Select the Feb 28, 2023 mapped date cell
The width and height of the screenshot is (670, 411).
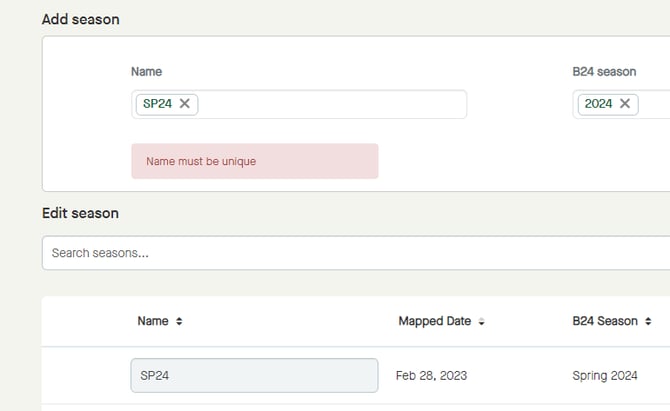click(432, 376)
